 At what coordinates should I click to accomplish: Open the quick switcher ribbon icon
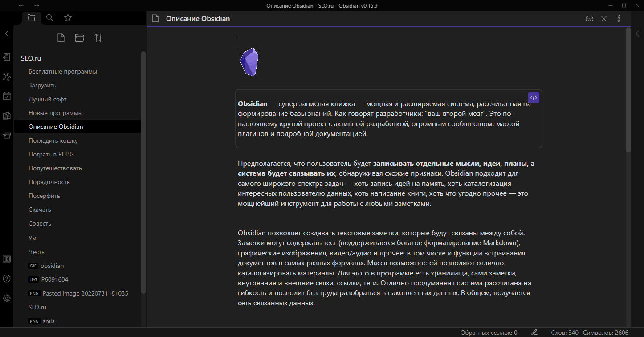(x=7, y=57)
